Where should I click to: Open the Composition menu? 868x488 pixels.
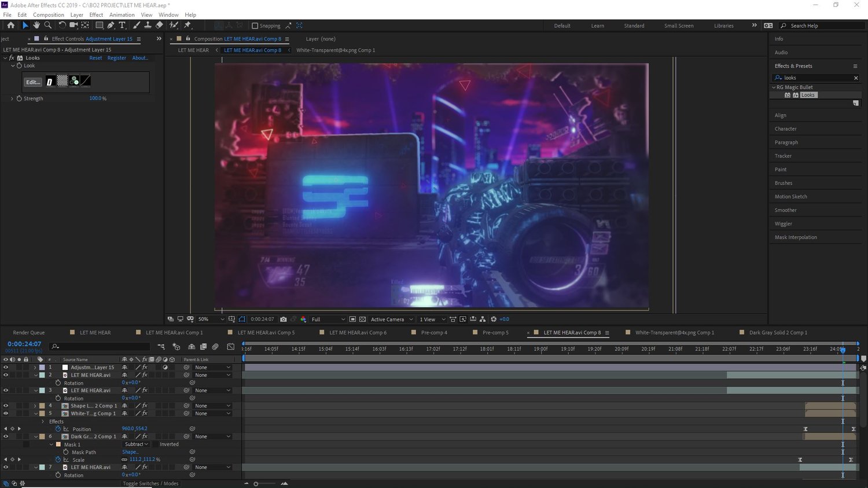click(49, 14)
